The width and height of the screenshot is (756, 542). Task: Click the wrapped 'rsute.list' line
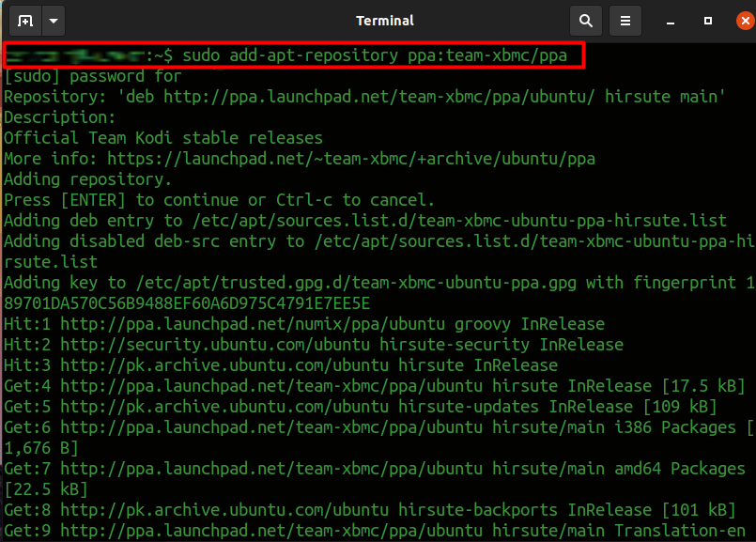pyautogui.click(x=51, y=262)
